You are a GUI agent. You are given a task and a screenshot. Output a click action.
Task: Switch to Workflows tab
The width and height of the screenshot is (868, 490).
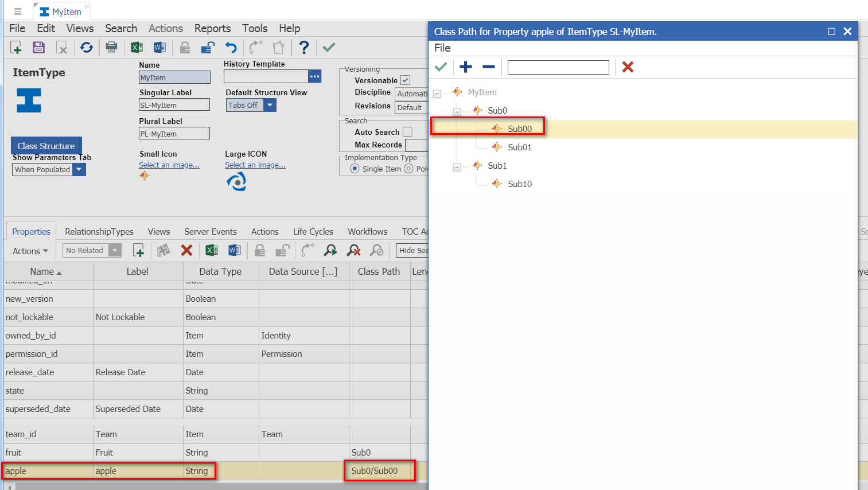[368, 231]
